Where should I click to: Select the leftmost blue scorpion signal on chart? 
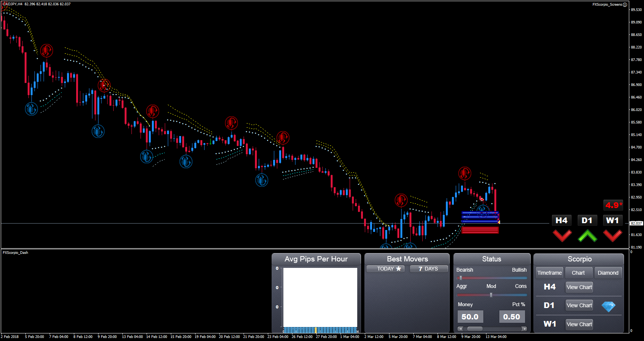31,109
